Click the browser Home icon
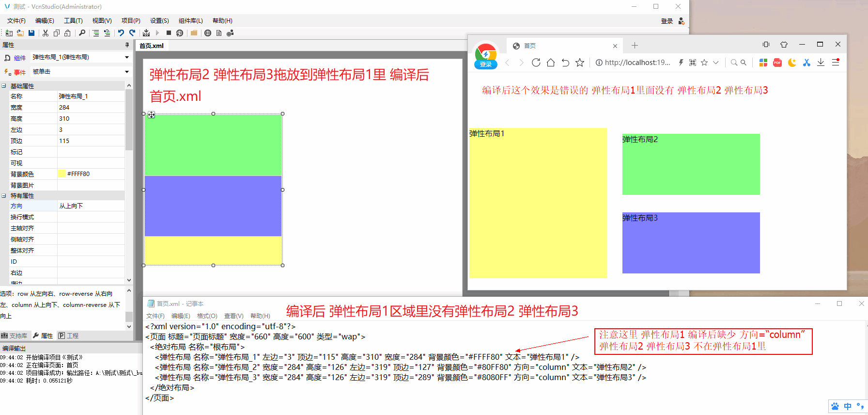 pyautogui.click(x=550, y=63)
